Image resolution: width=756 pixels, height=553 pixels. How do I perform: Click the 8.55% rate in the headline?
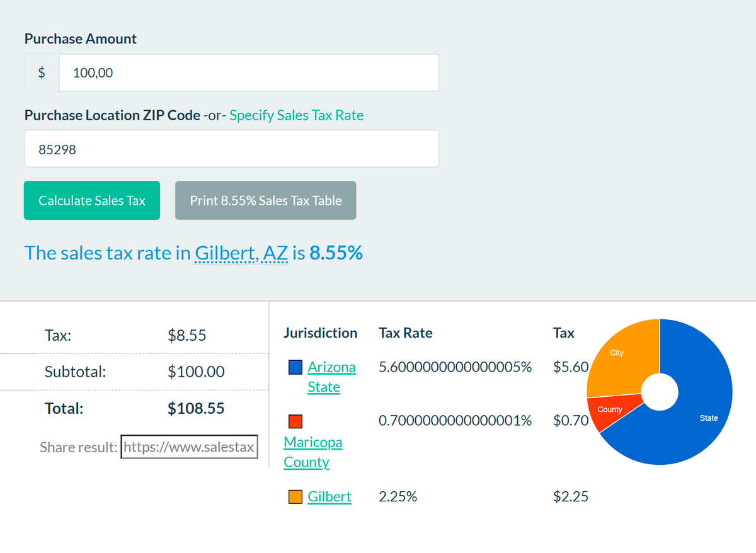click(336, 253)
